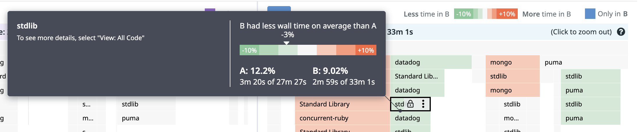This screenshot has width=644, height=132.
Task: Select the Standard Lib... green frame
Action: click(x=417, y=76)
